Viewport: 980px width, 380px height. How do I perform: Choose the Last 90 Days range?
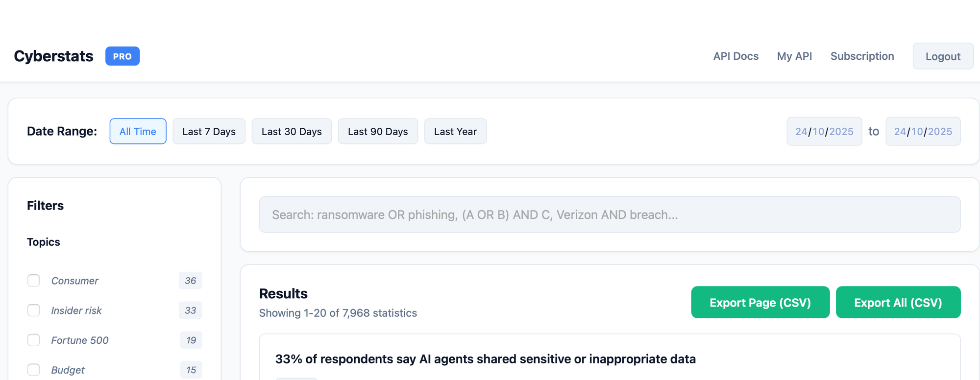378,131
